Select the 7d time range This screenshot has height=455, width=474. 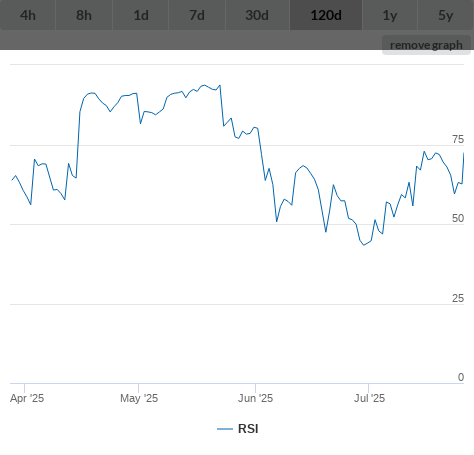pyautogui.click(x=197, y=15)
